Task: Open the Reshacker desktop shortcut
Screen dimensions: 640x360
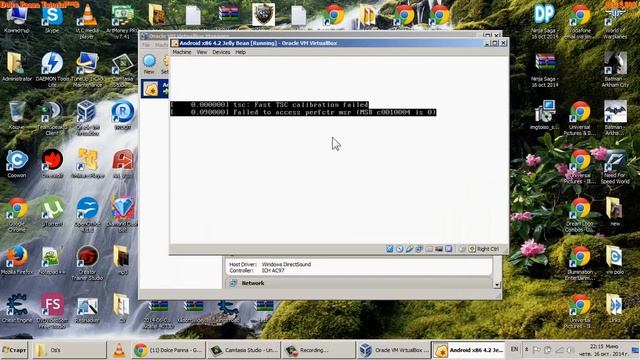Action: pos(87,309)
